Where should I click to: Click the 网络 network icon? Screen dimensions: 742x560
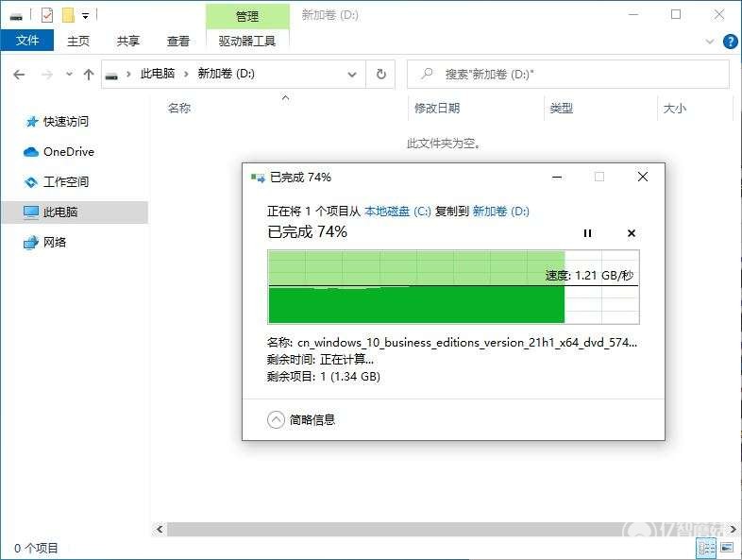pyautogui.click(x=31, y=243)
